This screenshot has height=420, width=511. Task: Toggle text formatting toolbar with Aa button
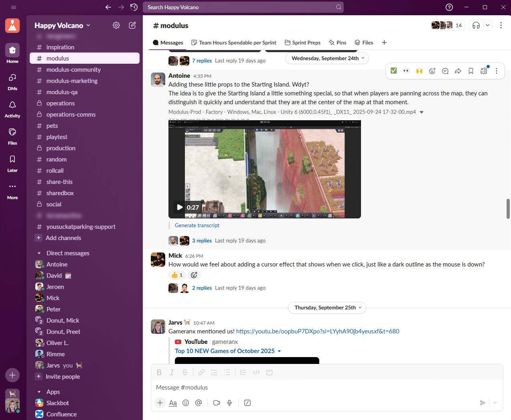[173, 403]
